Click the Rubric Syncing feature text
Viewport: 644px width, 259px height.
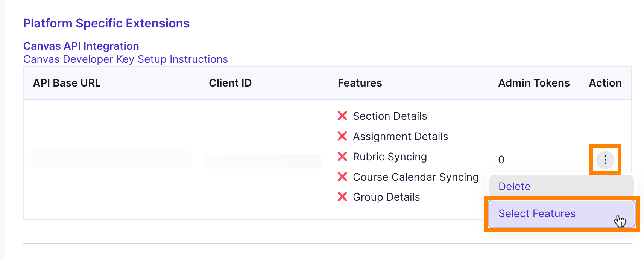point(390,157)
